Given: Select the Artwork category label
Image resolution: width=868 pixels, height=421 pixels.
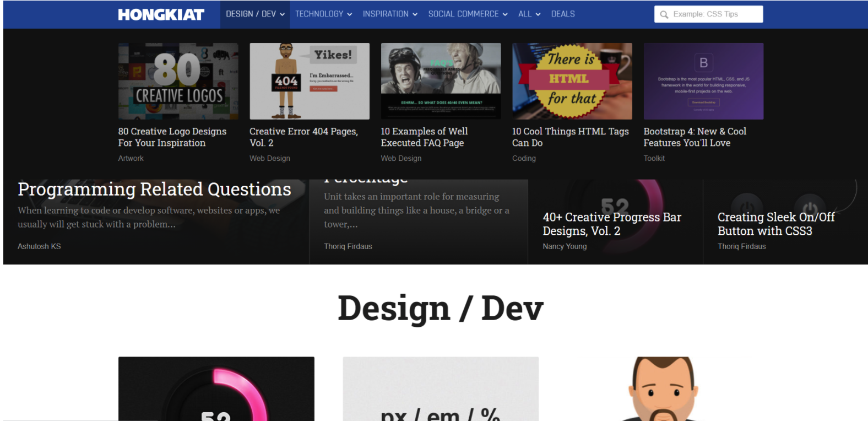Looking at the screenshot, I should pos(131,158).
